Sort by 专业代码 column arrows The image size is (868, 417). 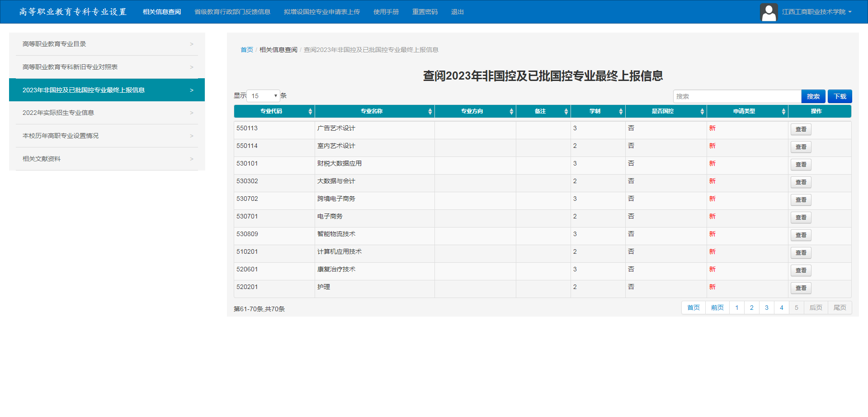point(310,111)
